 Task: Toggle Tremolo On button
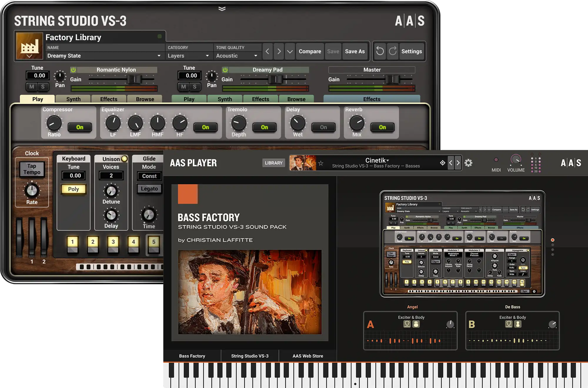264,127
